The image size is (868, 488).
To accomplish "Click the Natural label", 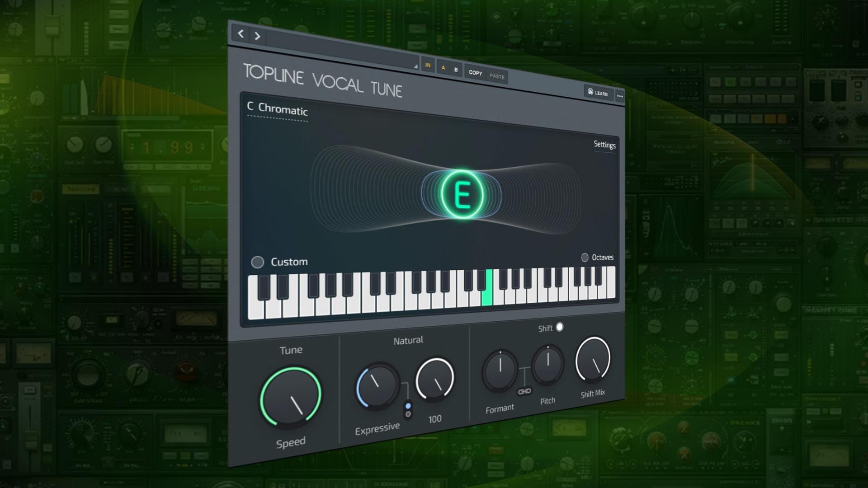I will pyautogui.click(x=408, y=340).
